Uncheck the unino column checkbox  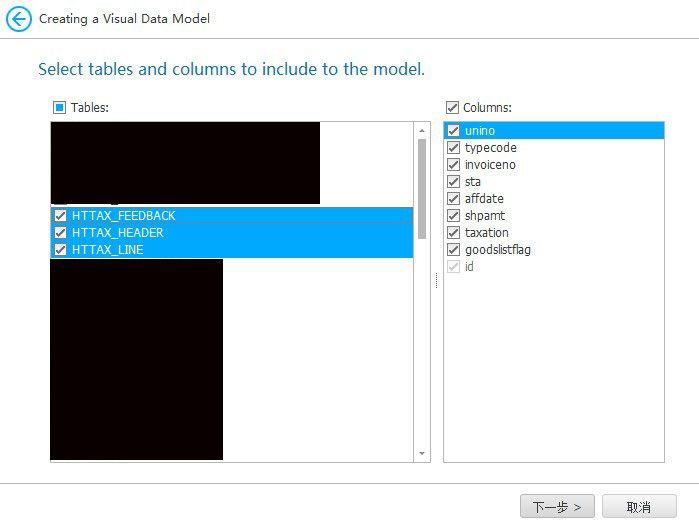point(453,131)
